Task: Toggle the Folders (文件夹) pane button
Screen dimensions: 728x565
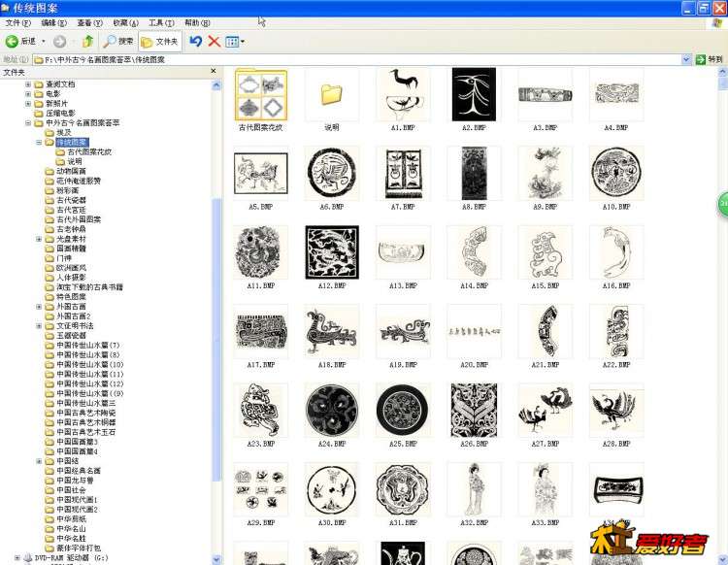Action: 160,42
